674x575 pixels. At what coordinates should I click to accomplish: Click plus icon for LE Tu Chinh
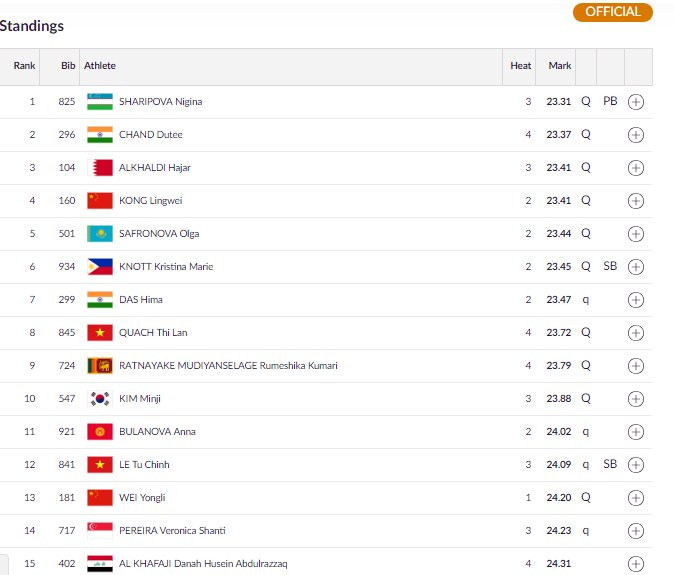pyautogui.click(x=635, y=465)
